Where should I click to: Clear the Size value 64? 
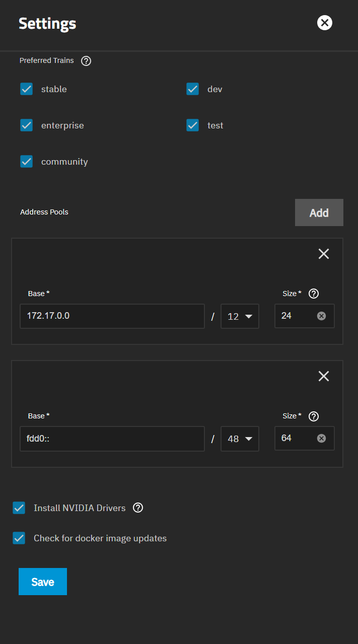click(x=321, y=439)
